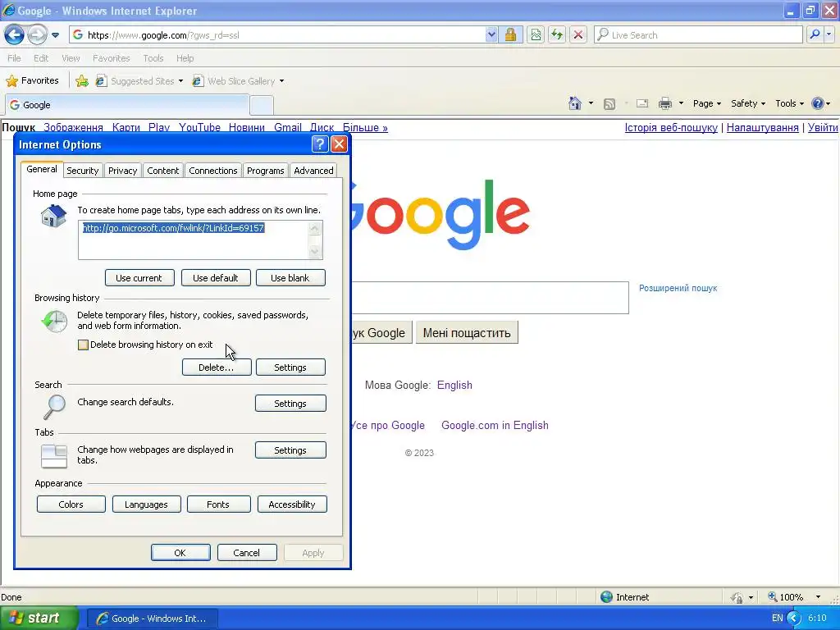The image size is (840, 630).
Task: Open the Safety command menu
Action: 748,103
